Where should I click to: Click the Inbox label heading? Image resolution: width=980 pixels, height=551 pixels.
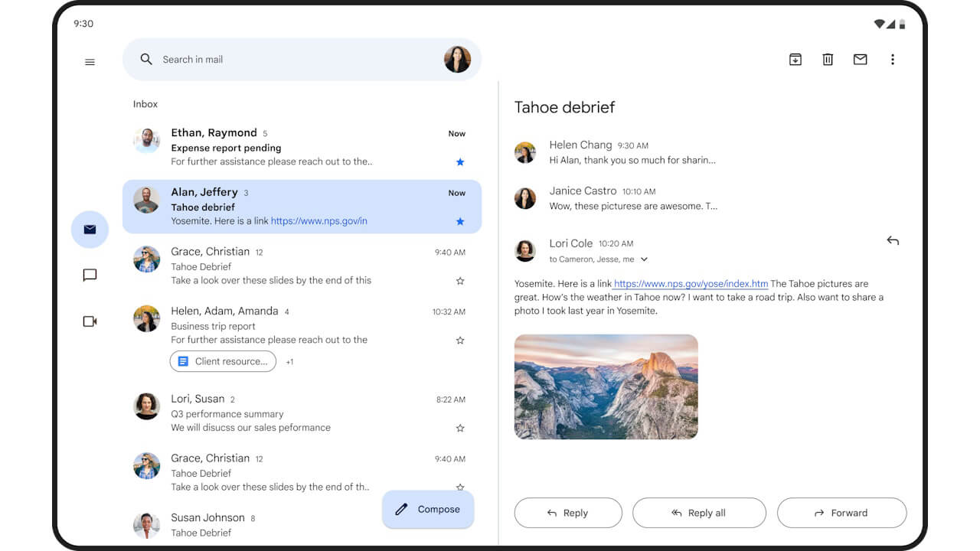click(145, 104)
